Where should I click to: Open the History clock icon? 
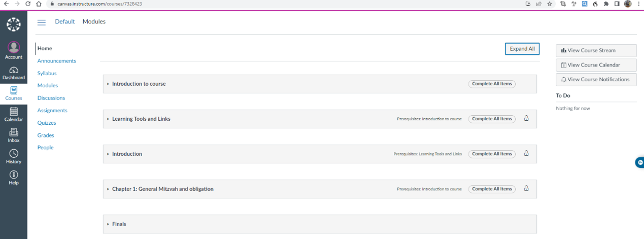coord(14,153)
